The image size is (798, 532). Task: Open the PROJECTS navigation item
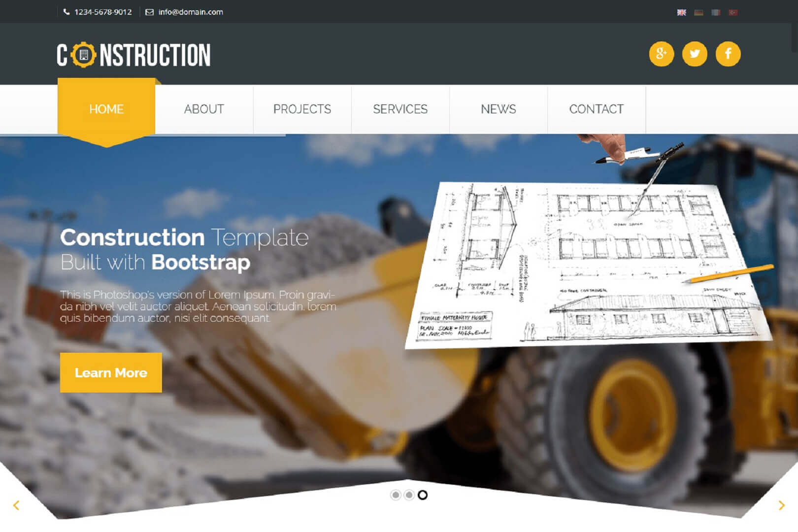302,109
